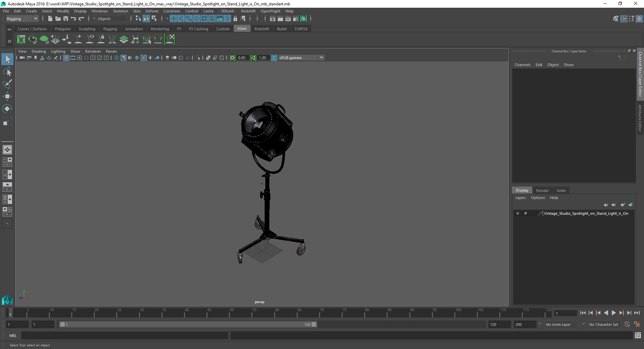Click XGen preview eye shelf icon
Viewport: 644px width, 349px height.
33,40
